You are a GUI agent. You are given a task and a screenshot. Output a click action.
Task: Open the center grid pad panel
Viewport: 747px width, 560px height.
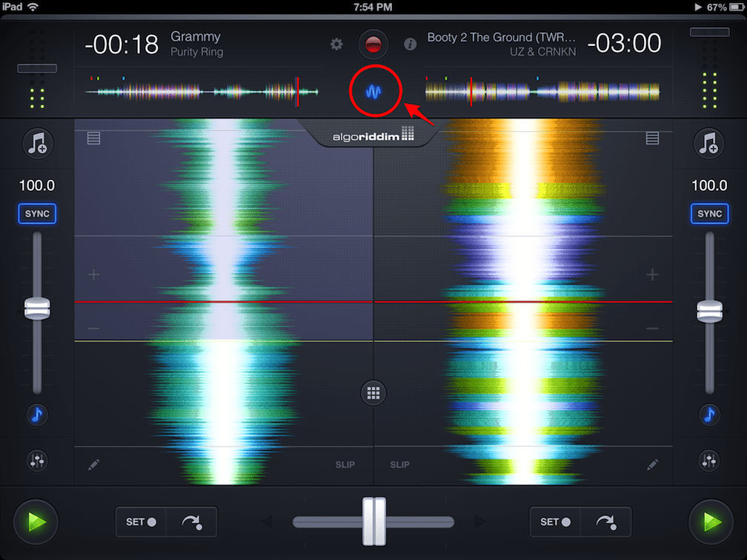coord(373,393)
